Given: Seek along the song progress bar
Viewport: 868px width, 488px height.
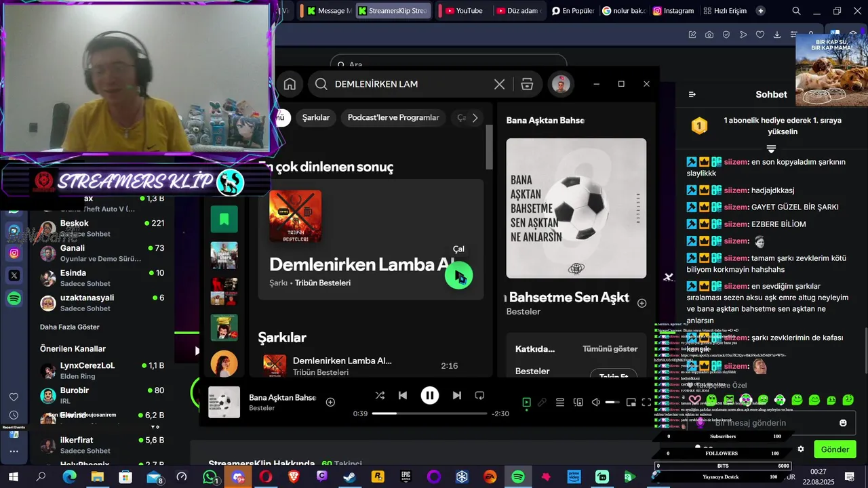Looking at the screenshot, I should pos(430,413).
